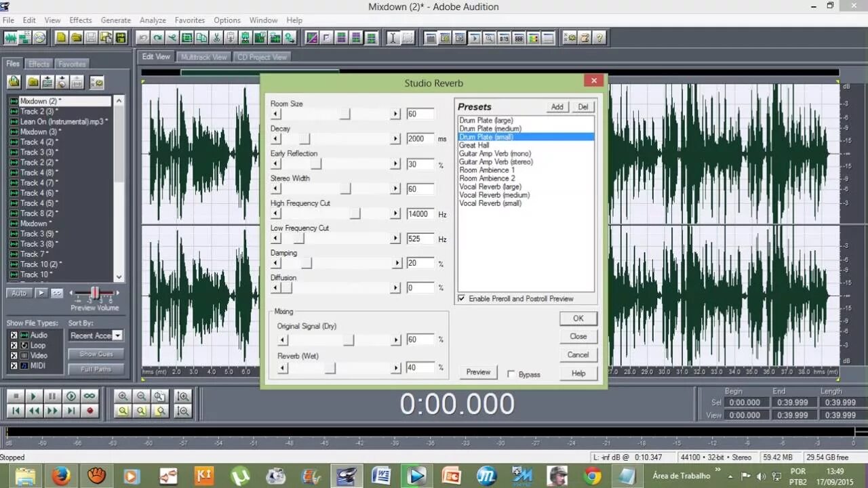This screenshot has width=868, height=488.
Task: Toggle Enable Preroll and Postroll Preview checkbox
Action: [462, 298]
